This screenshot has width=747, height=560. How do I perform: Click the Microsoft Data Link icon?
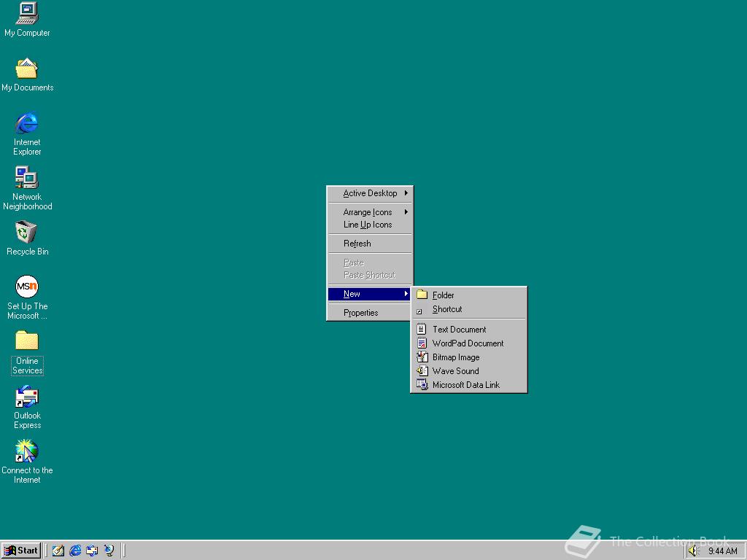(422, 384)
